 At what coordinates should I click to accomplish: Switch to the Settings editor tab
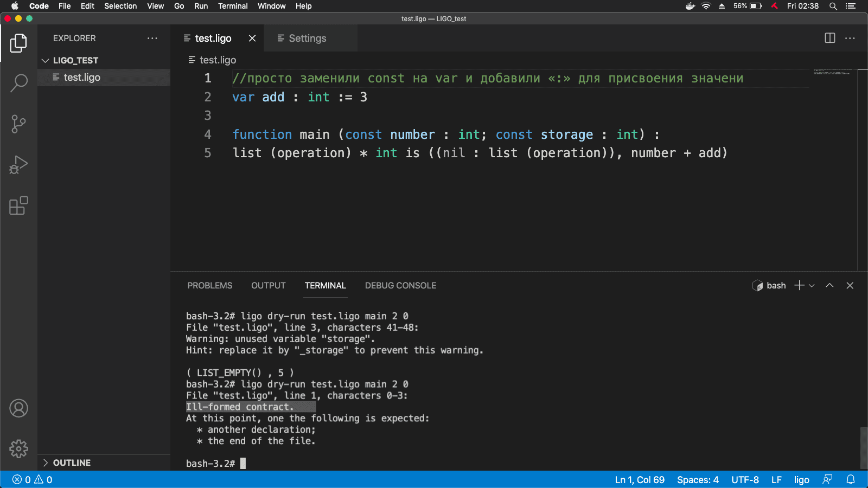(307, 38)
